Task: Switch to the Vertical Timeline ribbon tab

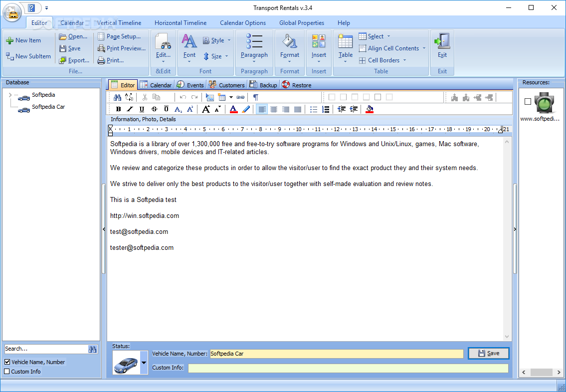Action: 119,23
